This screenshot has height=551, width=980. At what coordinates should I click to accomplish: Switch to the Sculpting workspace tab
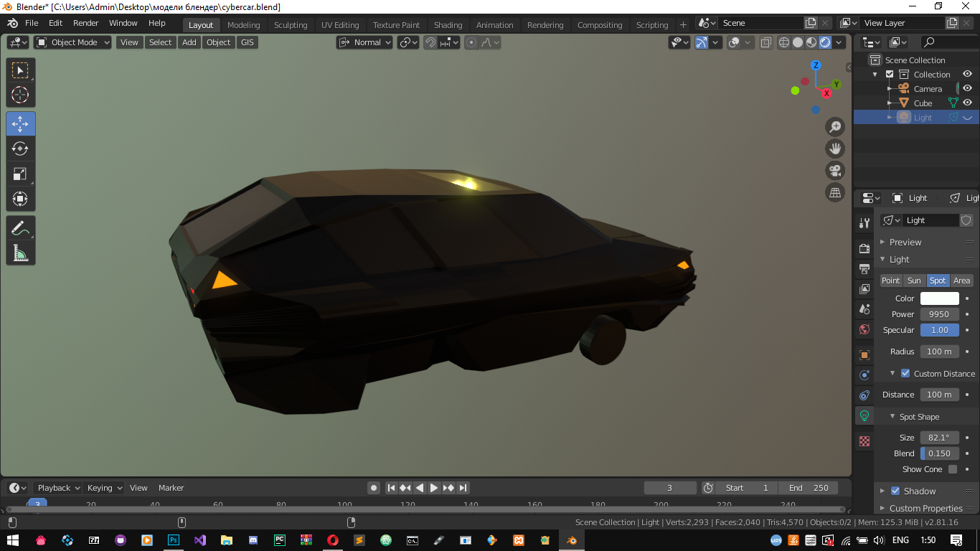pyautogui.click(x=291, y=25)
